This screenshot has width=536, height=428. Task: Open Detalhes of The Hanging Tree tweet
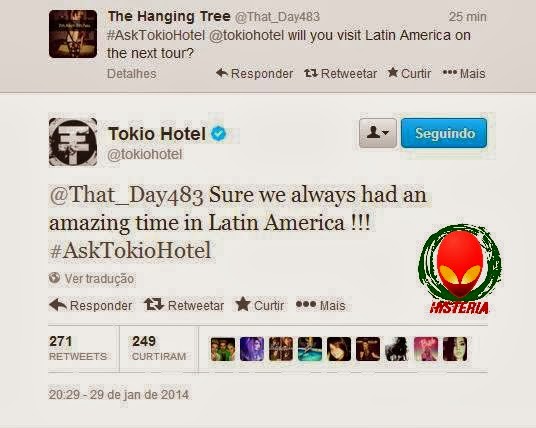(132, 73)
